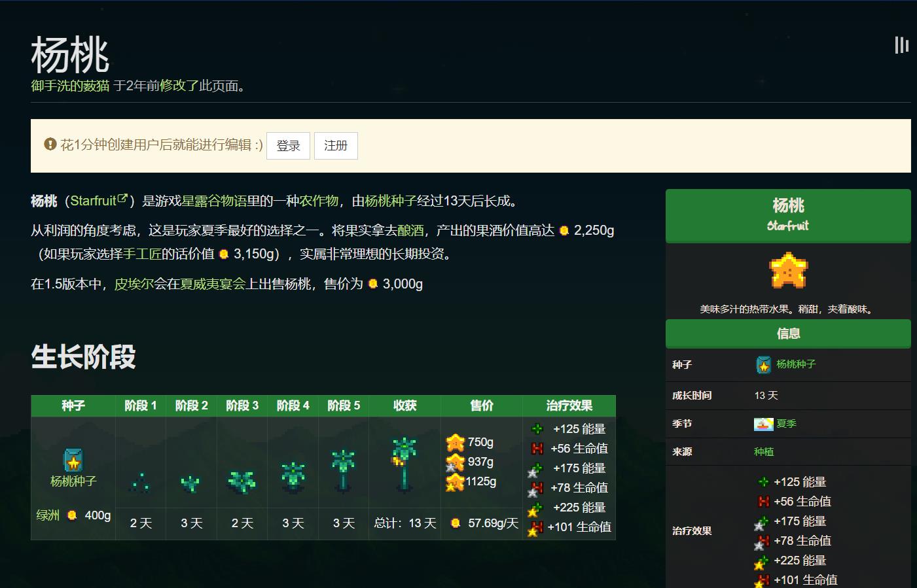Click silver health icon beside +78 生命值 in table
The image size is (917, 588).
click(x=536, y=489)
